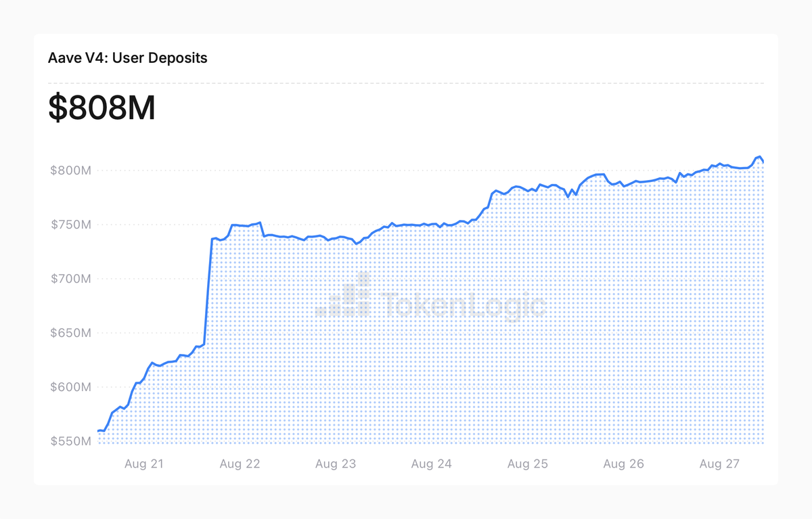Click the $600M y-axis label

(71, 387)
